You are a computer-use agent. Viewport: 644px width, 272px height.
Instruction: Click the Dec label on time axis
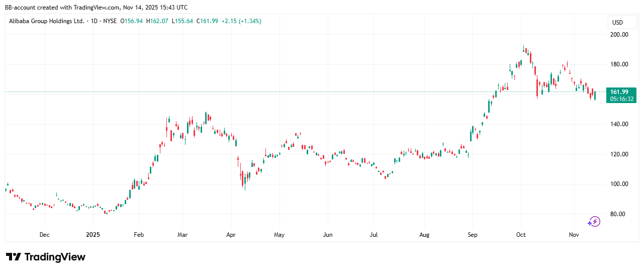[44, 235]
